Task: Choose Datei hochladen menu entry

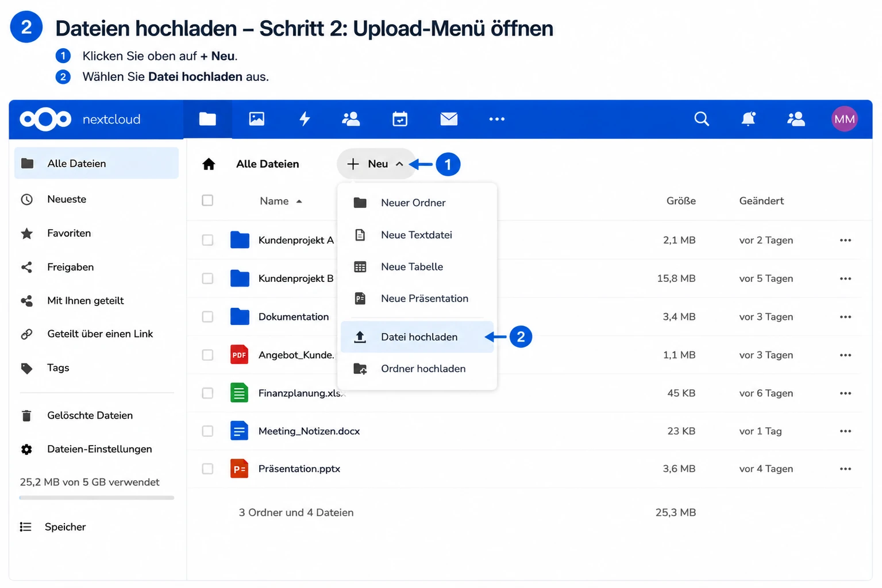Action: point(417,337)
